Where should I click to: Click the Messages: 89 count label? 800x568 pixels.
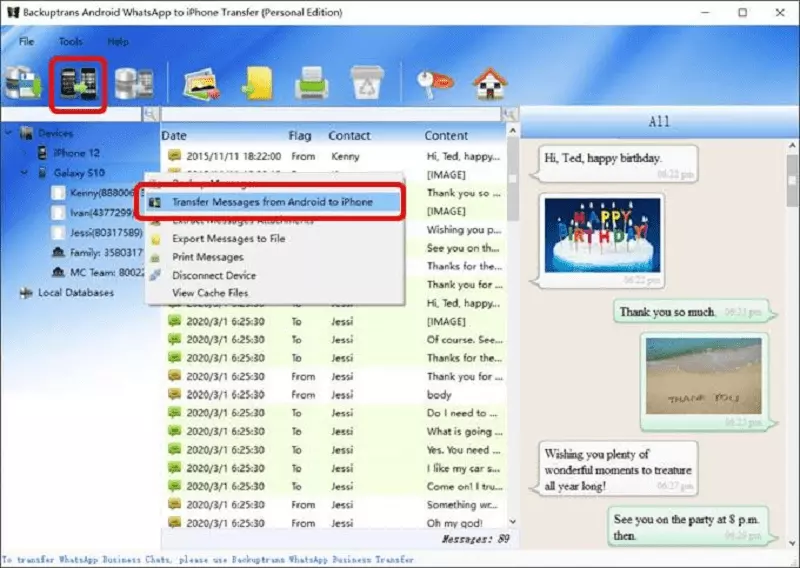475,539
